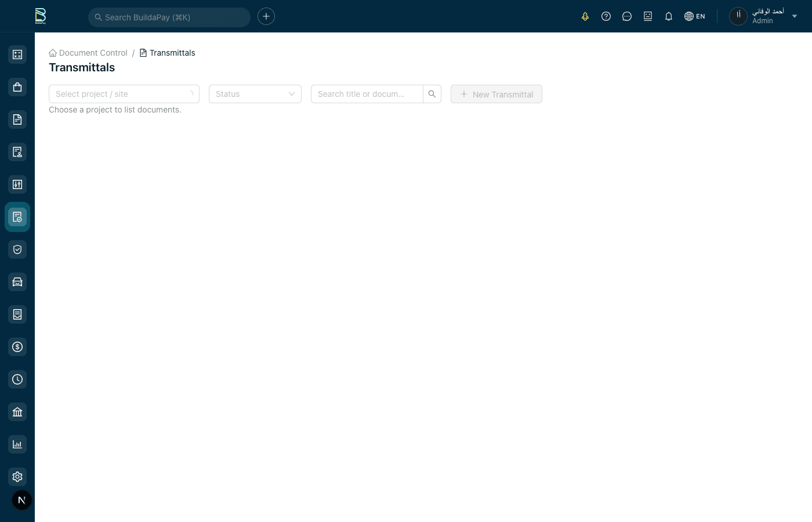Open the Status filter dropdown

click(255, 93)
